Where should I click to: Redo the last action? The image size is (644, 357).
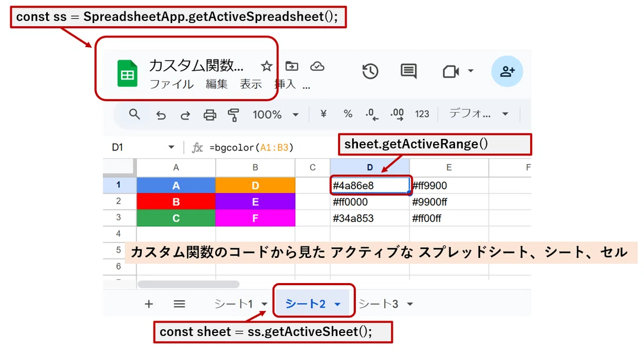click(x=185, y=115)
